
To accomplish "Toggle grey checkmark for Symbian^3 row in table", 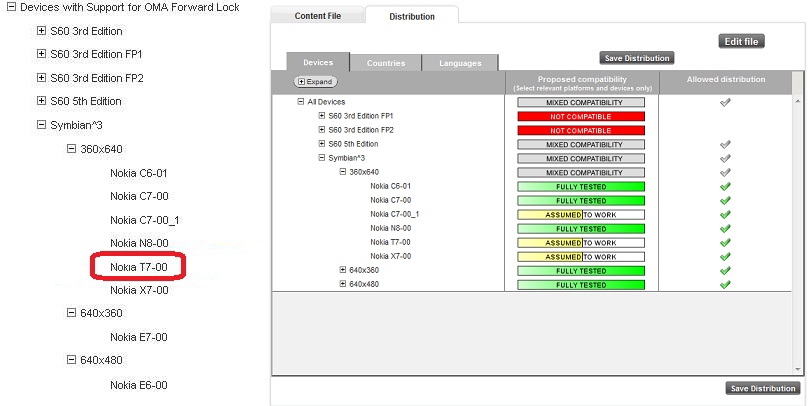I will pyautogui.click(x=725, y=159).
